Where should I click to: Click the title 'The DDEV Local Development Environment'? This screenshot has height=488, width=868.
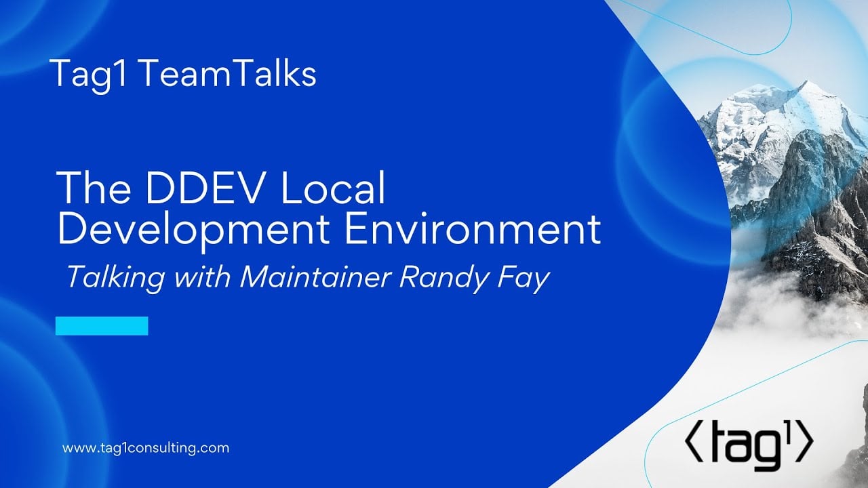[x=329, y=209]
